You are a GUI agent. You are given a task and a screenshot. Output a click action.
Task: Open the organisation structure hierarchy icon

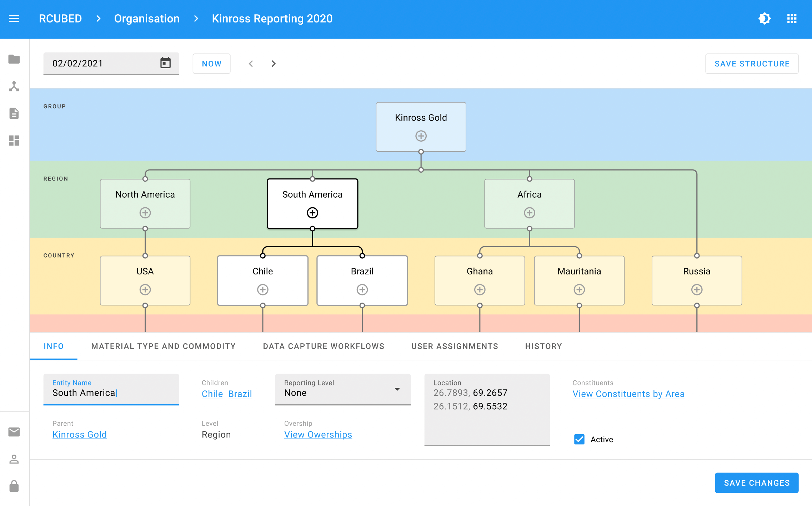click(14, 86)
